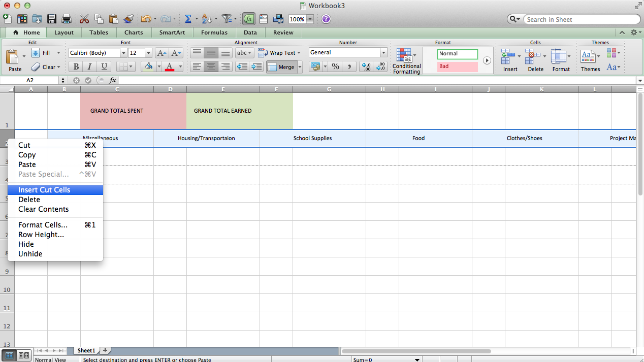This screenshot has width=644, height=362.
Task: Click the Undo arrow icon
Action: pos(146,19)
